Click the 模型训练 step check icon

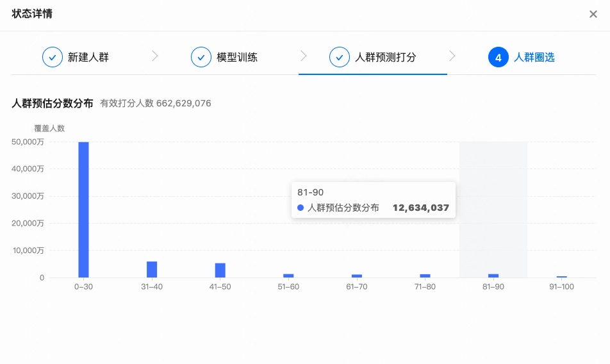[x=201, y=57]
